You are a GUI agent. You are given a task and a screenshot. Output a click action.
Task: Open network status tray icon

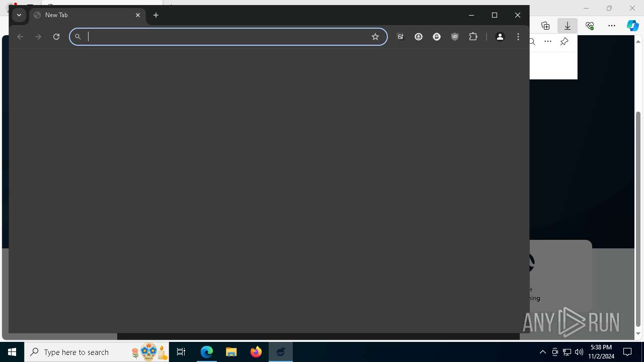tap(567, 352)
